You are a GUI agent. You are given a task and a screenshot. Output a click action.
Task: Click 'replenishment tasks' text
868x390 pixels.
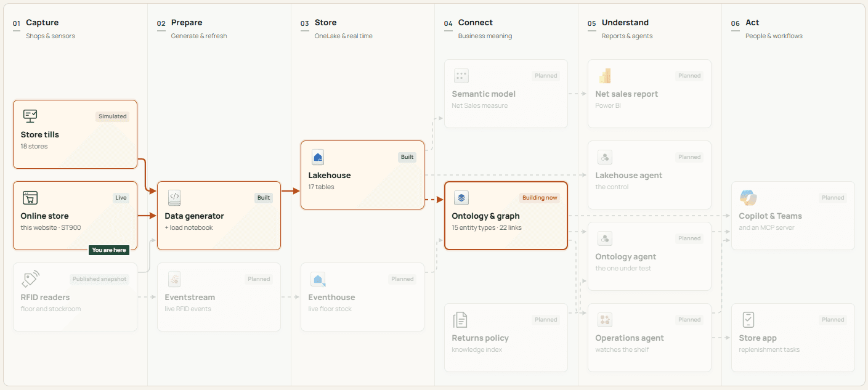coord(769,349)
